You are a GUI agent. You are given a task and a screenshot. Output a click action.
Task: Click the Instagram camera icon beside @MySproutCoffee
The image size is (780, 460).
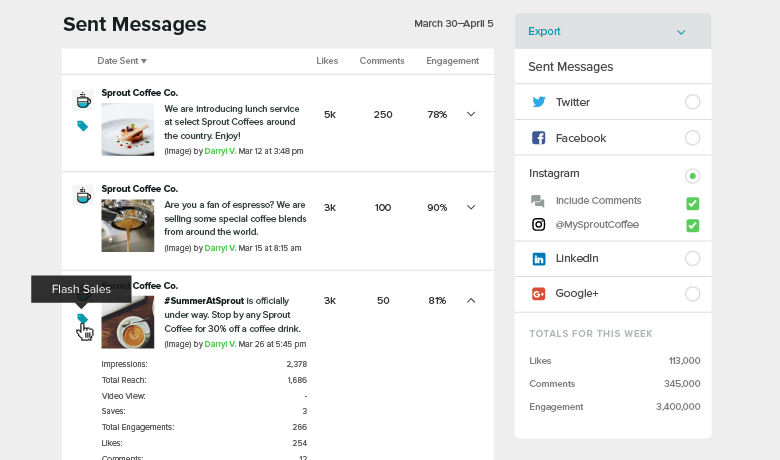click(539, 224)
